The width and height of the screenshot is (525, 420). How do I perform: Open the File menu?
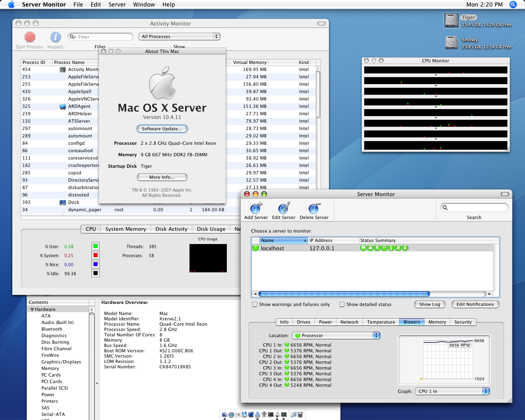(x=78, y=5)
